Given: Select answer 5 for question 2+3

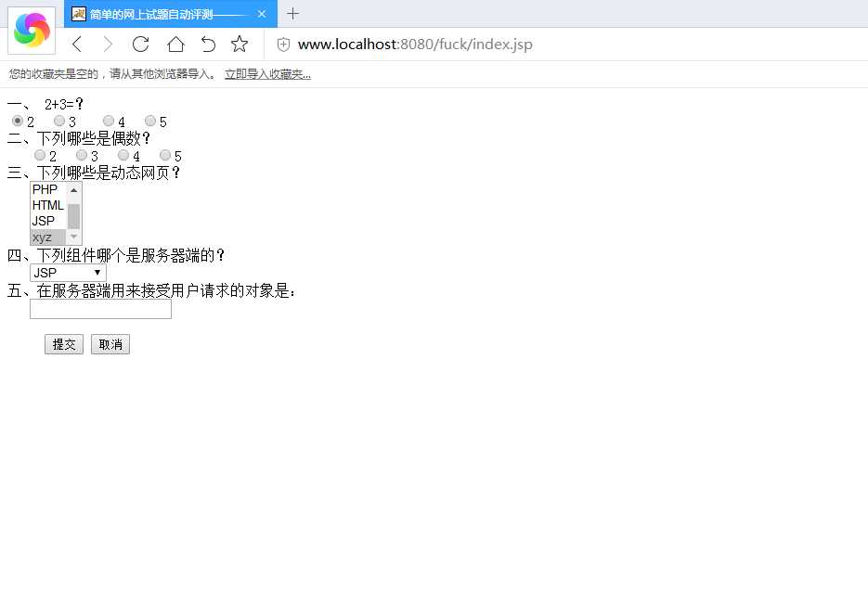Looking at the screenshot, I should pyautogui.click(x=150, y=121).
